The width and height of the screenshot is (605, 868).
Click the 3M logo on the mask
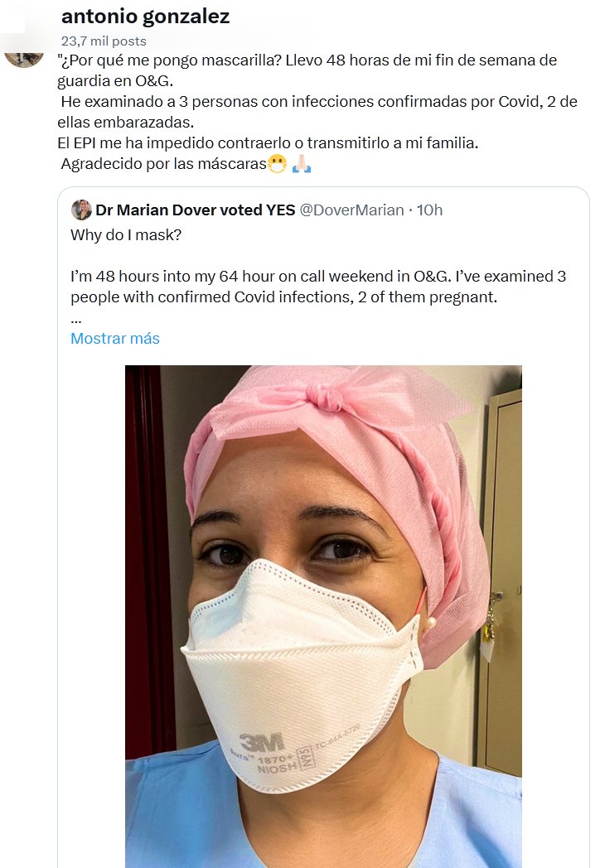[261, 741]
